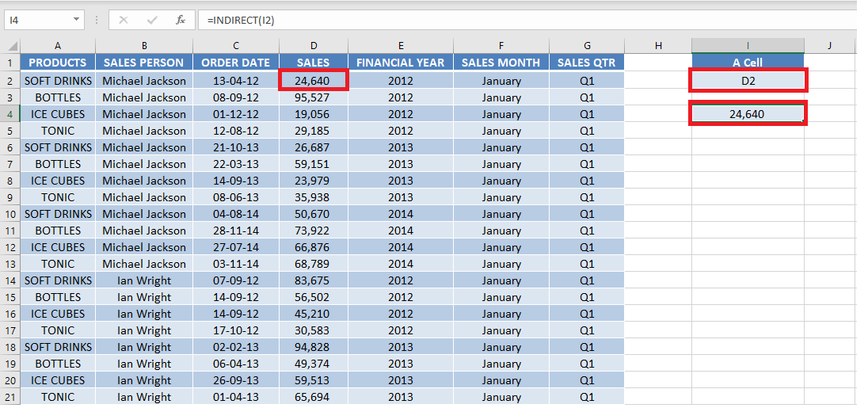Select the SALES PERSON header cell
The image size is (868, 408).
coord(144,63)
